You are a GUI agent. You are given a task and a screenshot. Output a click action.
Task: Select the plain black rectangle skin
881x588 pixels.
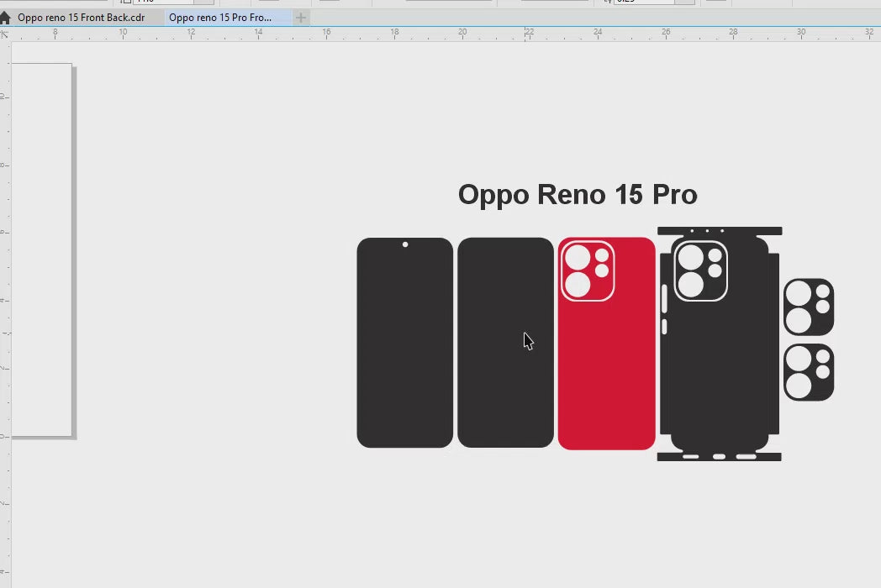505,378
